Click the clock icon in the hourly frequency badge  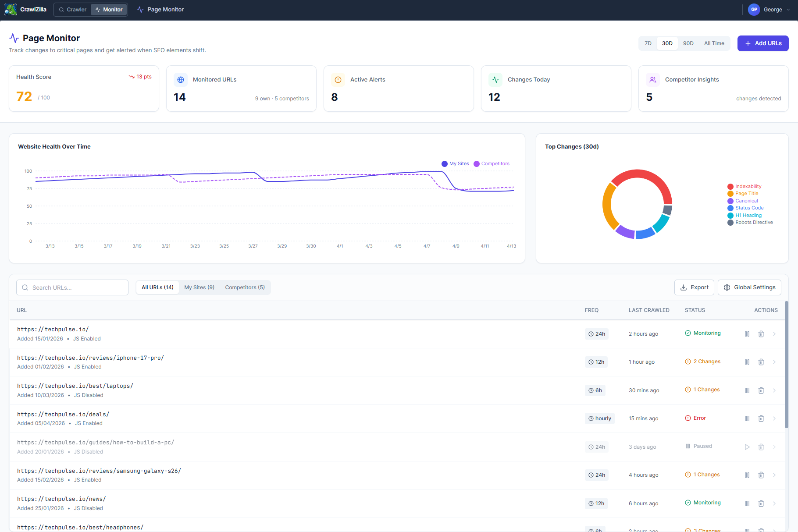[x=591, y=419]
